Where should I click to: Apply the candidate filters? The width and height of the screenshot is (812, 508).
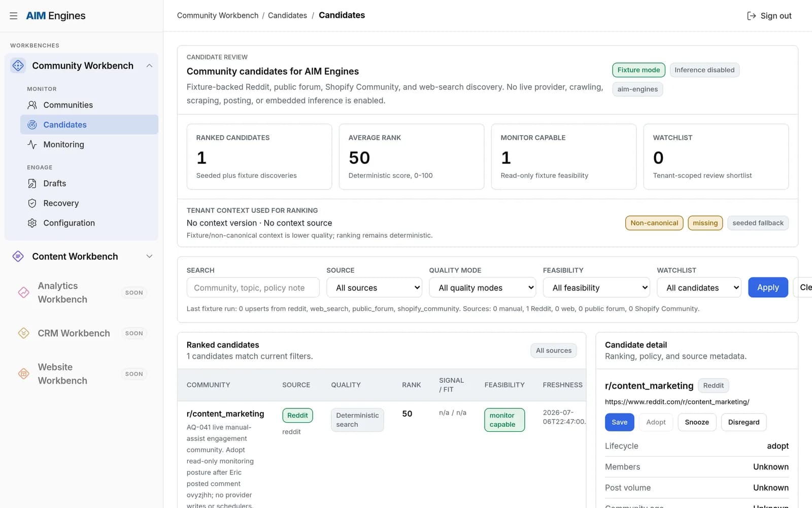tap(768, 288)
